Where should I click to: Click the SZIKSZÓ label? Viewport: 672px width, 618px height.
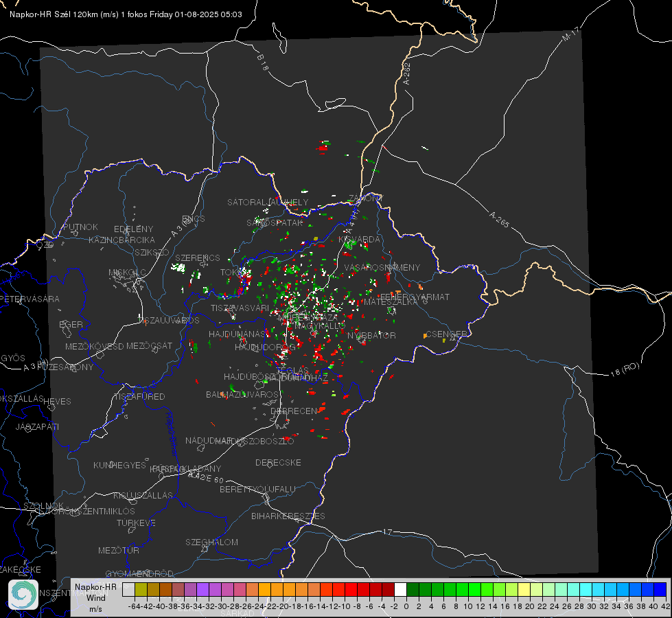(152, 252)
